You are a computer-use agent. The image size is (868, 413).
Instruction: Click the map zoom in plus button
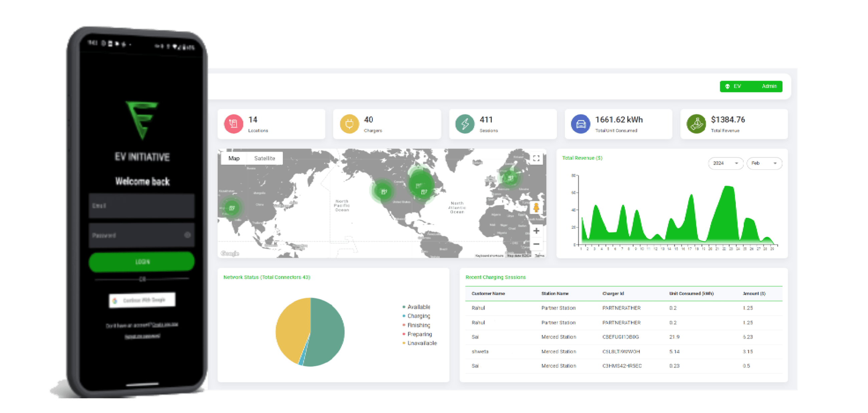[536, 231]
